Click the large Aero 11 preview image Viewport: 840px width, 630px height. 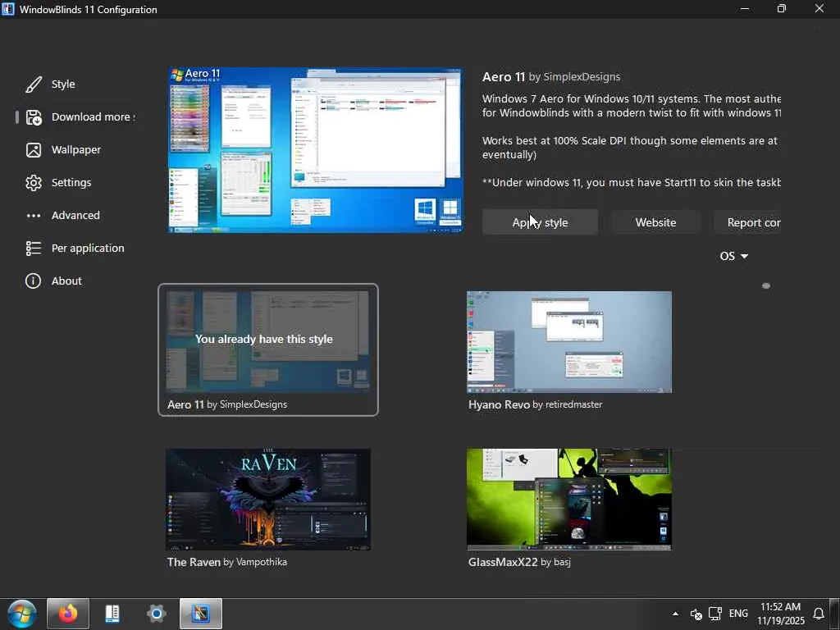point(316,151)
